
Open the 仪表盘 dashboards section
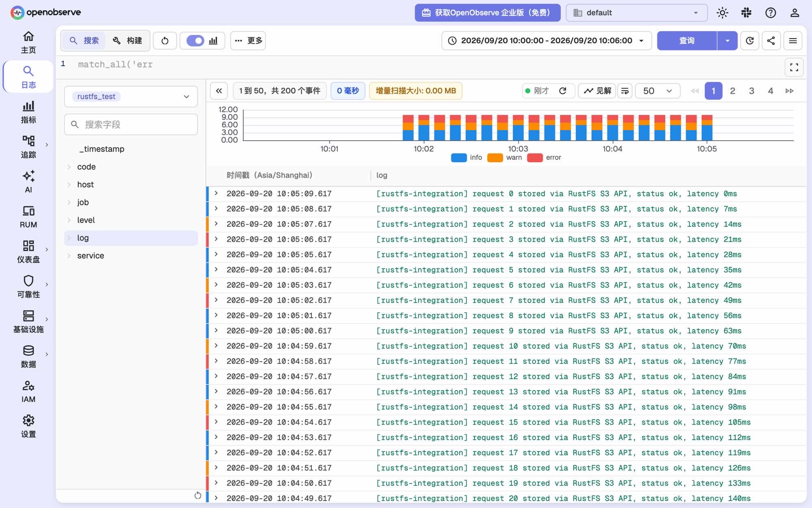pyautogui.click(x=28, y=252)
